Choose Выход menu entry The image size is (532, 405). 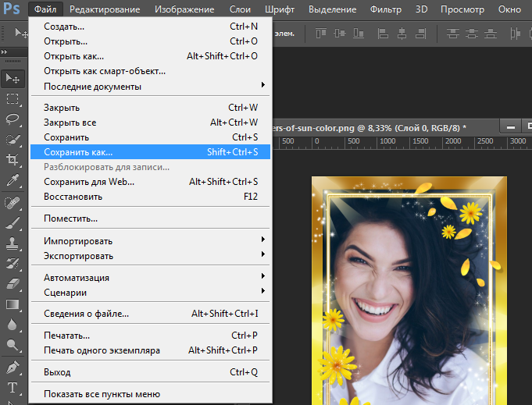coord(150,372)
